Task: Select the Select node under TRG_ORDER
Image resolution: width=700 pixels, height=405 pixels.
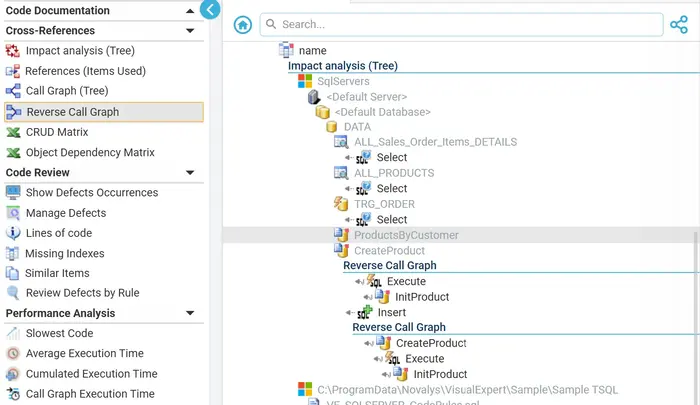Action: [392, 220]
